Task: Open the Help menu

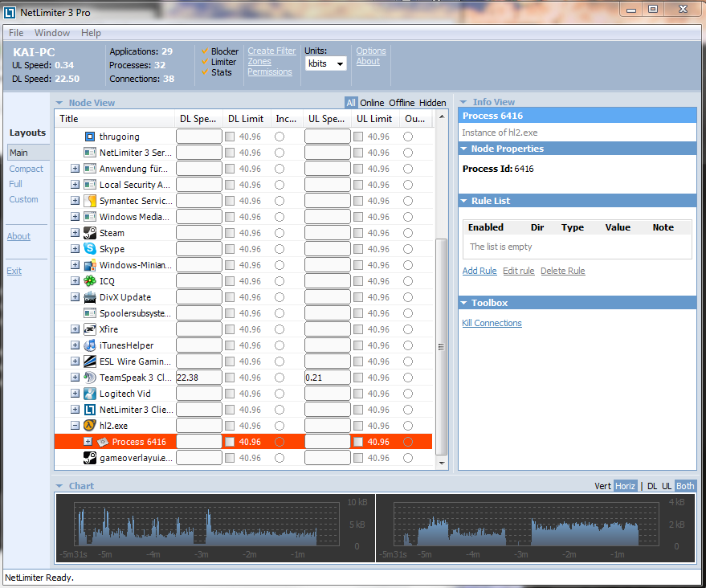Action: [91, 33]
